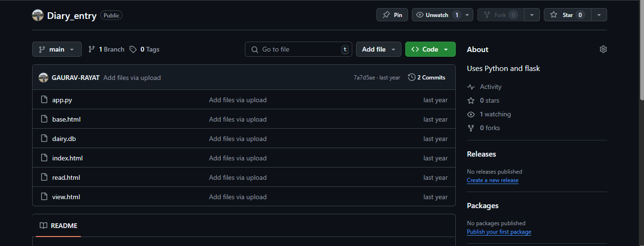Open the latest commit message in the header bar
Viewport: 644px width, 246px height.
pyautogui.click(x=132, y=78)
